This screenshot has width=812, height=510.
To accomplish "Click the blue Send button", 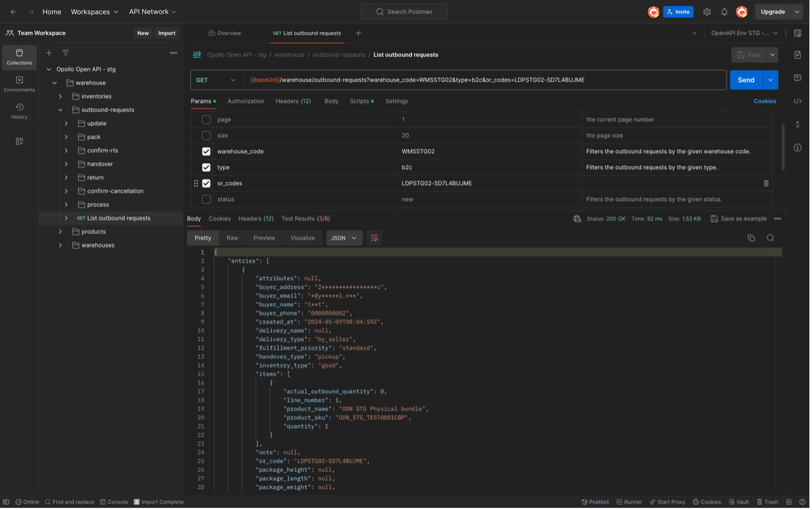I will (749, 80).
